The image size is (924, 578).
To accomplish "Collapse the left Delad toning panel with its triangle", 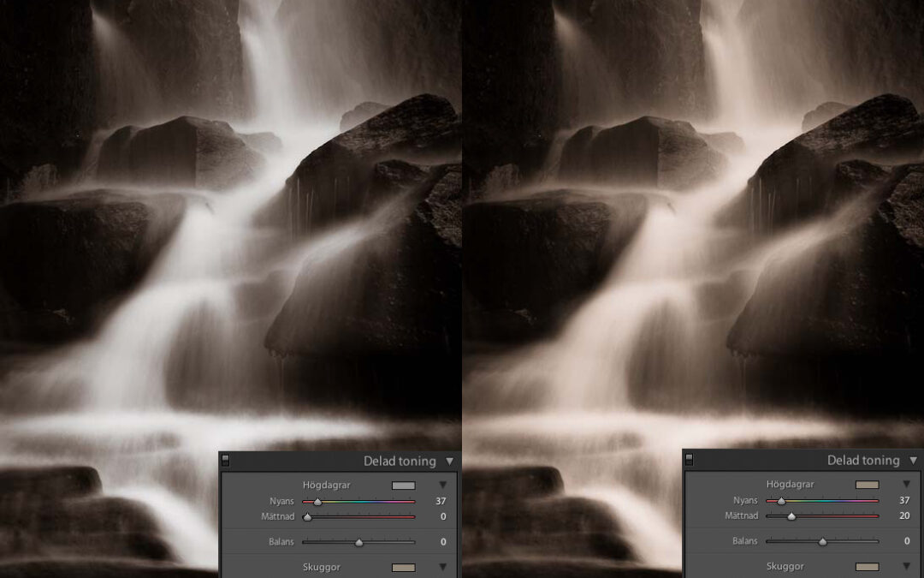I will coord(450,462).
